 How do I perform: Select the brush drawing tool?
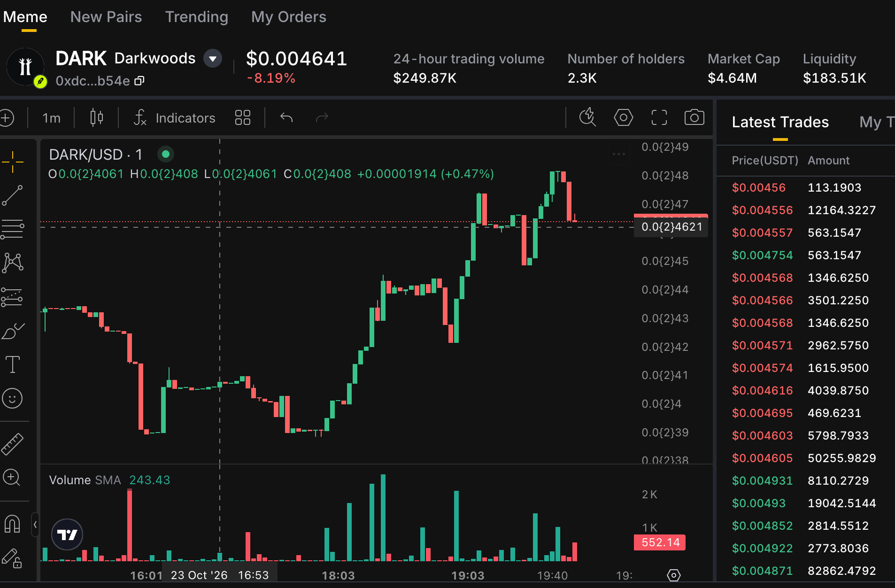(x=13, y=331)
